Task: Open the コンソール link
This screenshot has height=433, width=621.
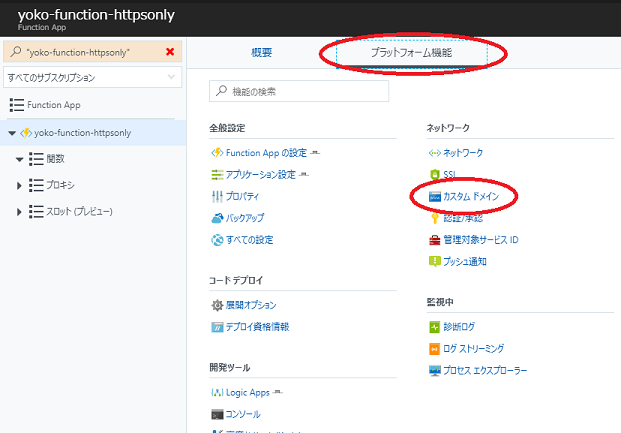Action: (243, 414)
